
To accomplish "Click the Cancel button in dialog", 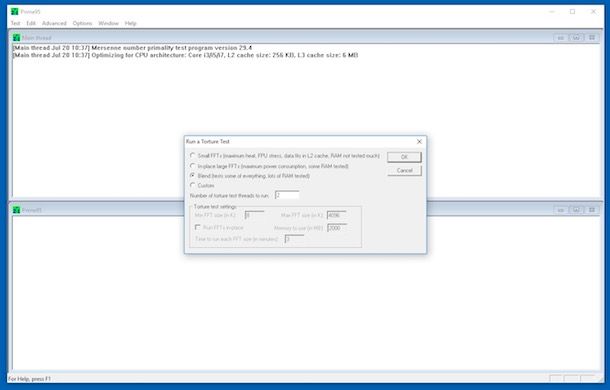I will (404, 170).
